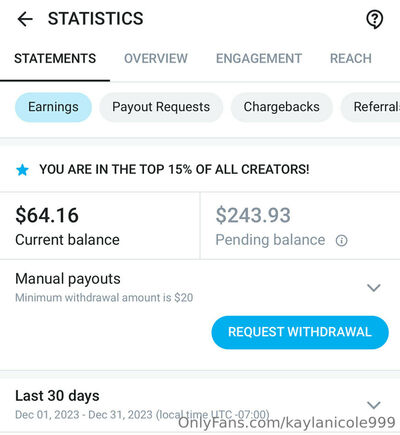Click the $243.93 pending balance amount
This screenshot has width=400, height=435.
click(253, 215)
